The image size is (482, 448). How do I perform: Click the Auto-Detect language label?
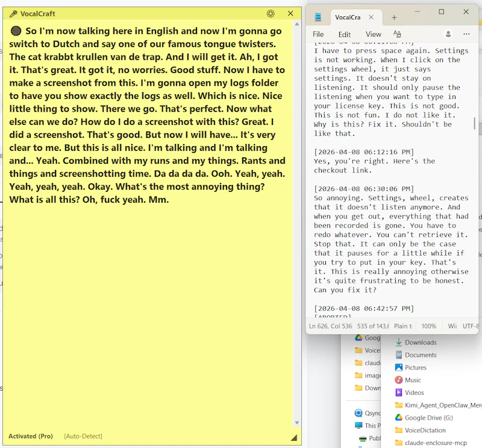[83, 436]
